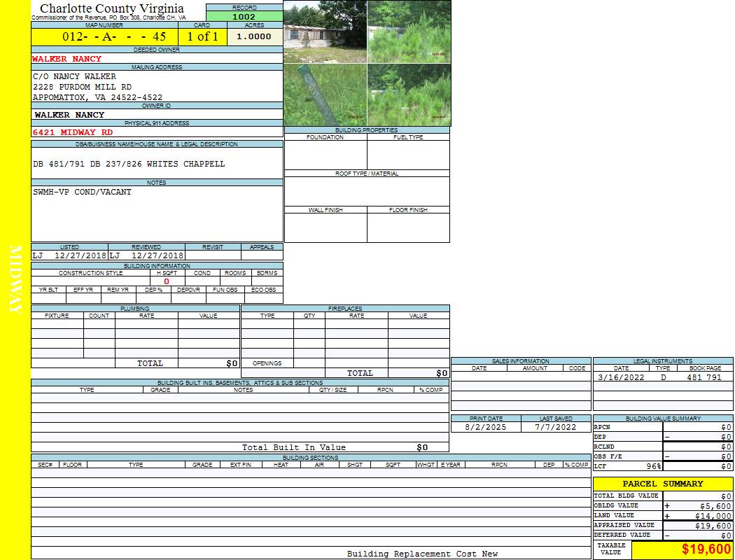Image resolution: width=735 pixels, height=560 pixels.
Task: Open the top-left mobile home photo
Action: 325,31
